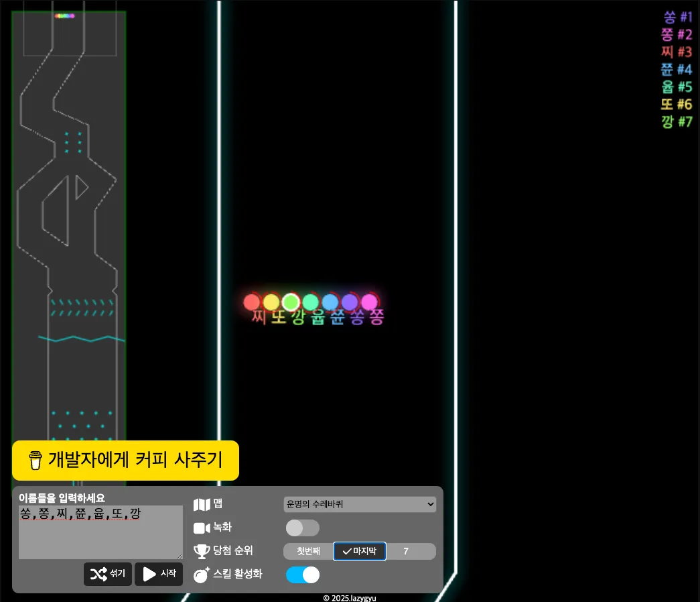Viewport: 700px width, 602px height.
Task: Click the trophy icon beside 당첨 순위
Action: tap(202, 551)
